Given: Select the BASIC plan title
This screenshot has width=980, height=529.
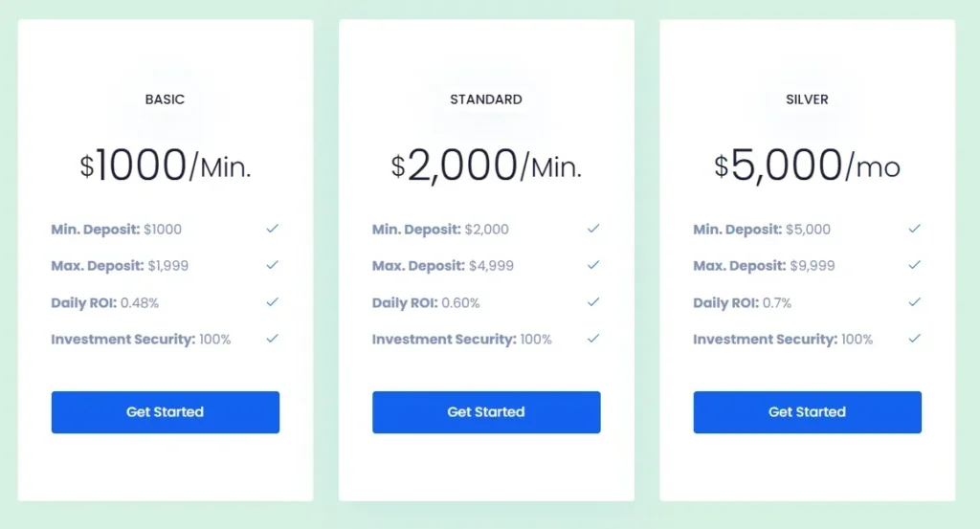Looking at the screenshot, I should click(165, 99).
